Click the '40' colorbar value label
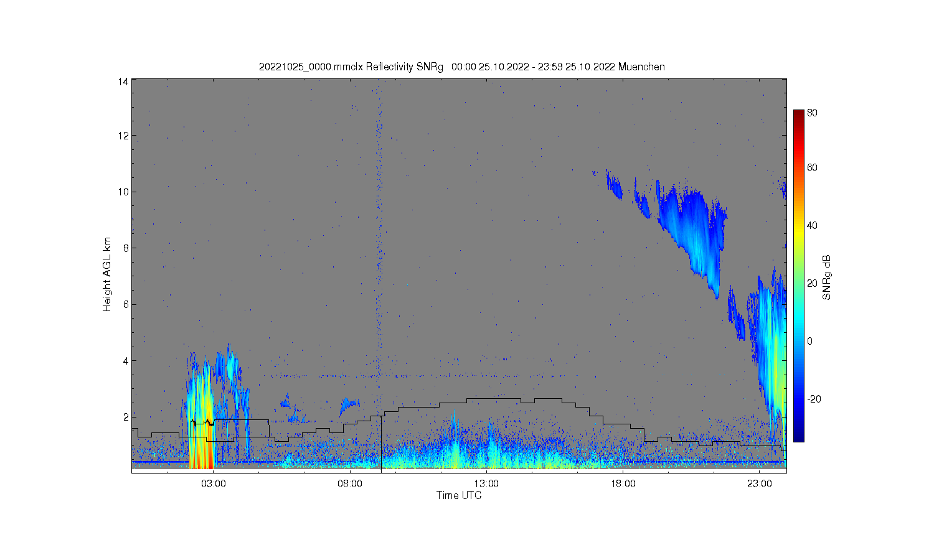The width and height of the screenshot is (934, 560). [x=813, y=225]
